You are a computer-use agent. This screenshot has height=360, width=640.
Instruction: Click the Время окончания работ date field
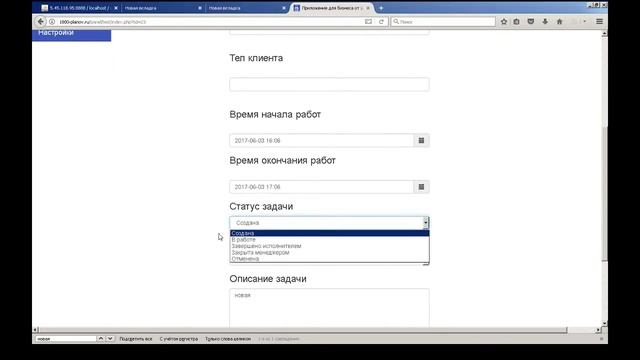(x=322, y=187)
